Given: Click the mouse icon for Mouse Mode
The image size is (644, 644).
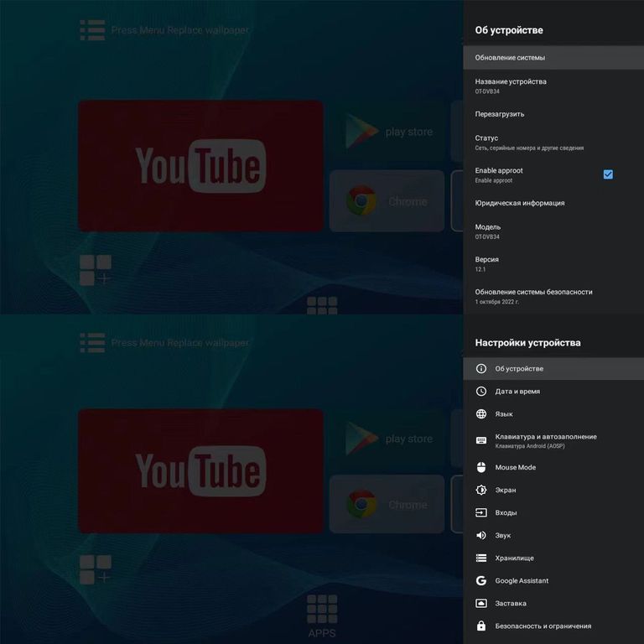Looking at the screenshot, I should click(481, 467).
